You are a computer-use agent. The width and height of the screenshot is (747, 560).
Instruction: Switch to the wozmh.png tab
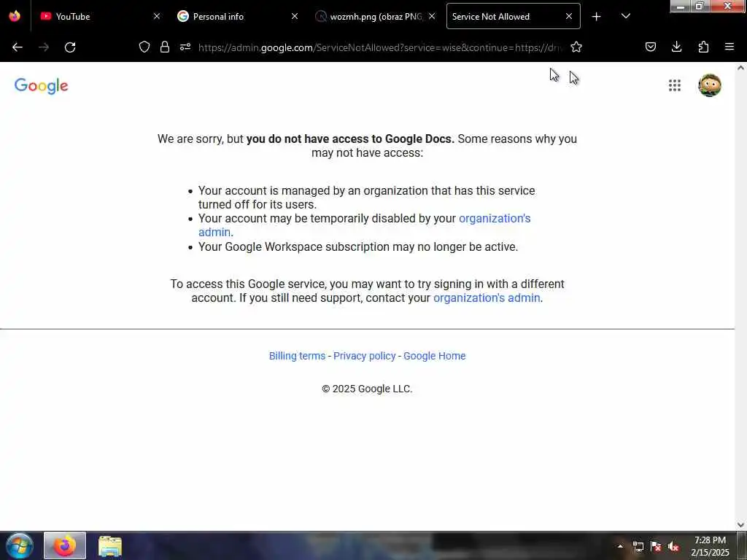point(375,16)
